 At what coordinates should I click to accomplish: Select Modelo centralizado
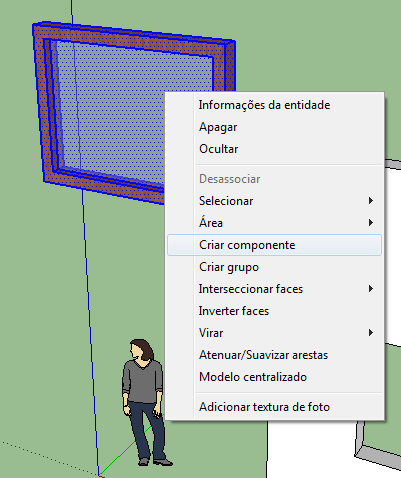274,377
